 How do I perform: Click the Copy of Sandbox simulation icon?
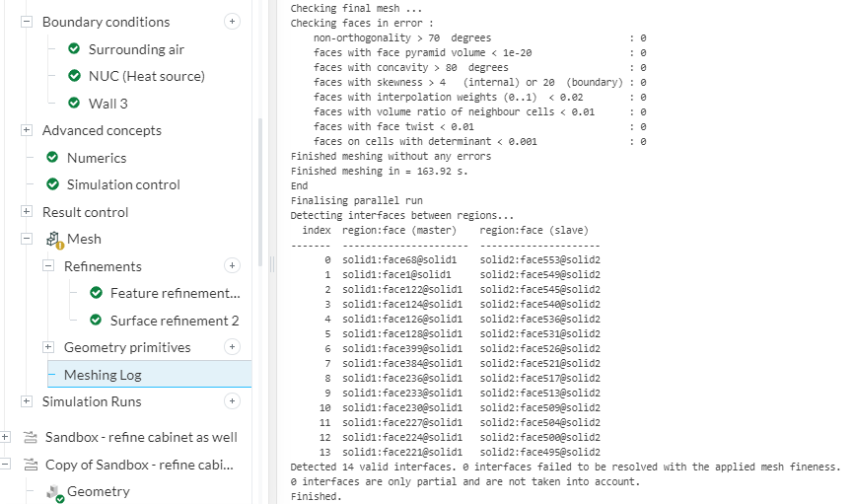click(x=29, y=465)
